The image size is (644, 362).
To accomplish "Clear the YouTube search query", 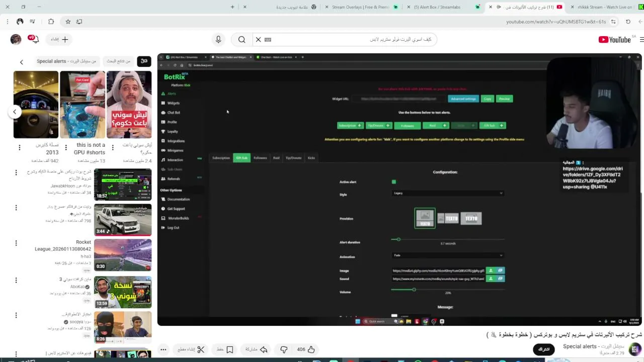I will click(258, 39).
